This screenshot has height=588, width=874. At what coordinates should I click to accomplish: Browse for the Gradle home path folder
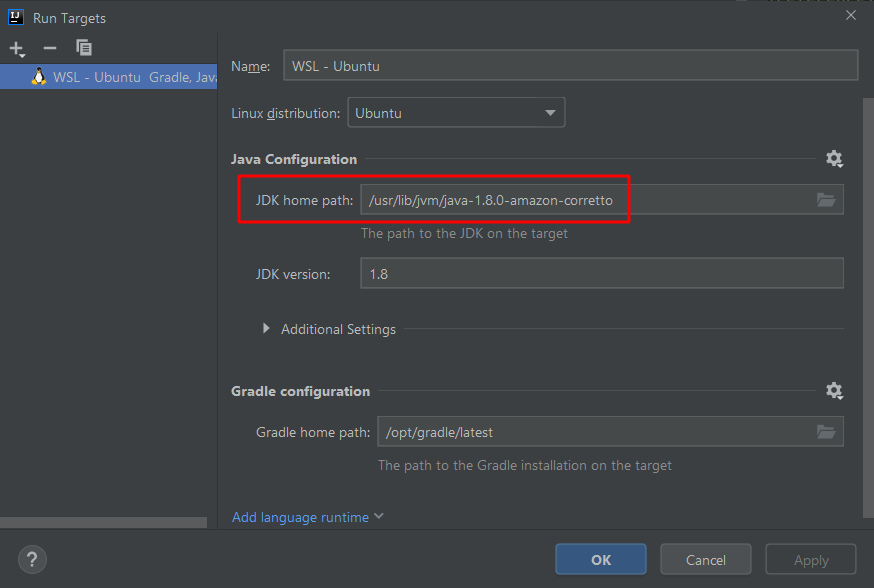point(826,431)
